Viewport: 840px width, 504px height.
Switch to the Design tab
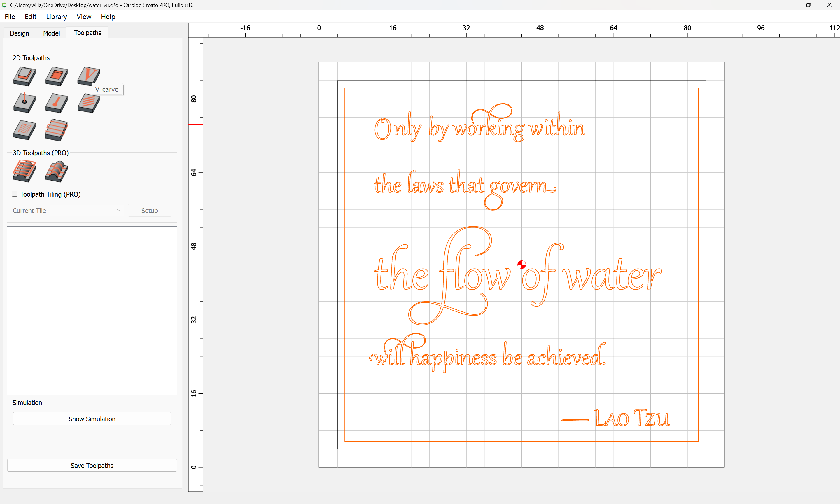click(x=19, y=33)
